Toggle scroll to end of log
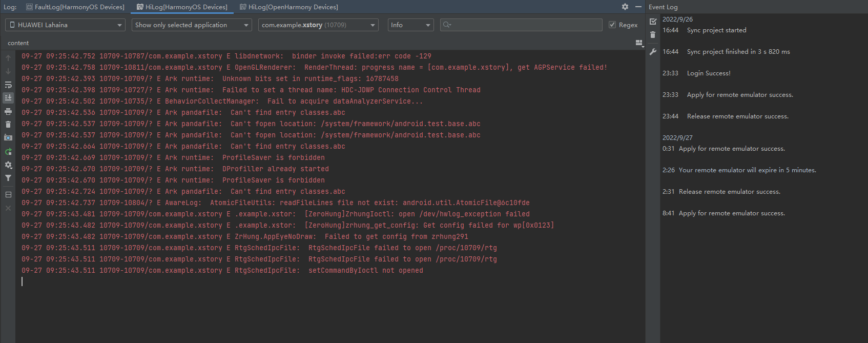The width and height of the screenshot is (868, 343). point(8,97)
